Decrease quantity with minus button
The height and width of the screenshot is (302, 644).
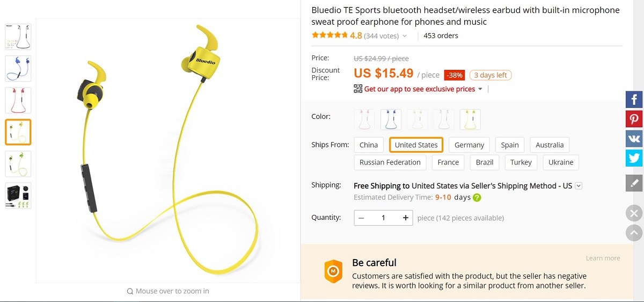tap(361, 218)
